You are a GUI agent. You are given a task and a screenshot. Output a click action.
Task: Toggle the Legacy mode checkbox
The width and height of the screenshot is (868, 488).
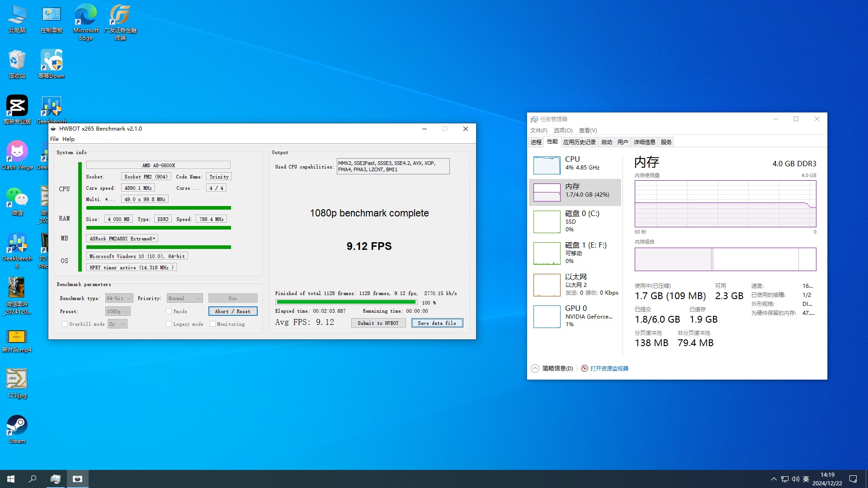click(169, 324)
